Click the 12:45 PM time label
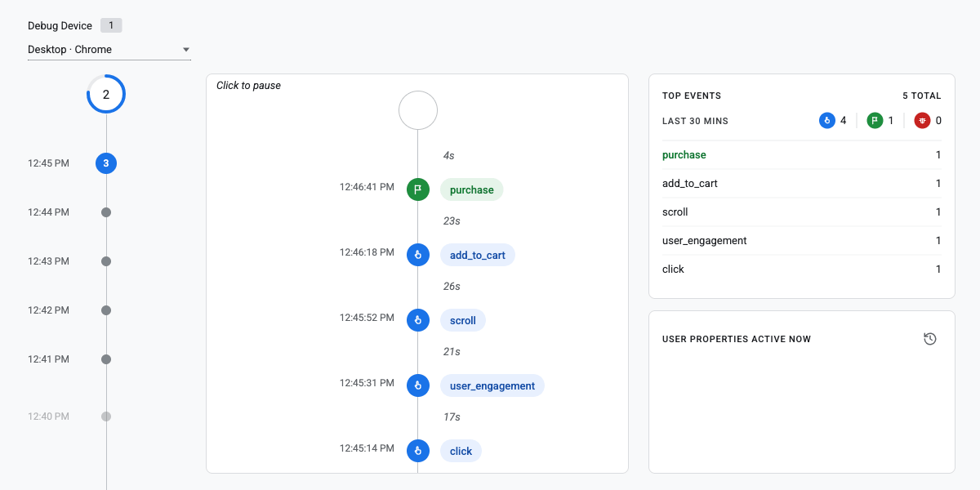This screenshot has height=490, width=980. [48, 163]
